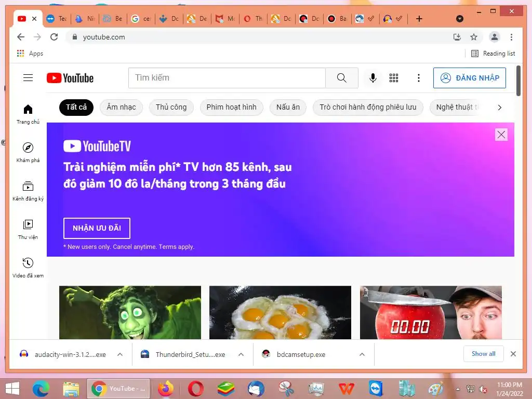Open the Apps bookmarks shortcut
The image size is (532, 399).
click(x=30, y=54)
